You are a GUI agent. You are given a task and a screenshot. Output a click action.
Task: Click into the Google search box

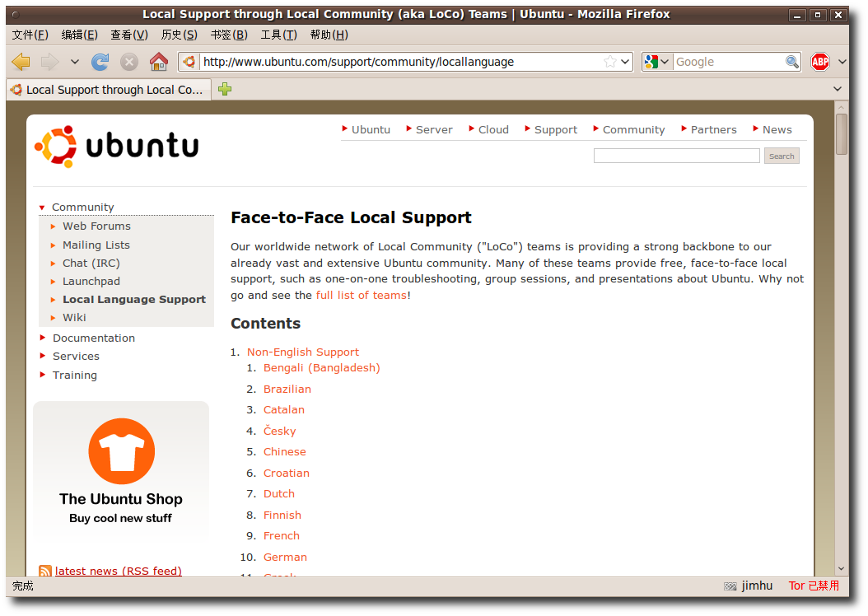tap(729, 62)
